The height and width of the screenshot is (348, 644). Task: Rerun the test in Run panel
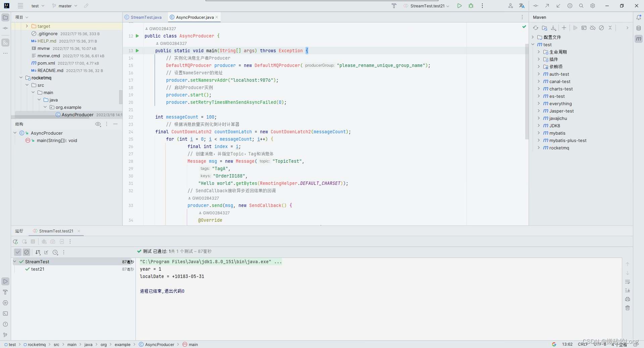click(x=15, y=241)
